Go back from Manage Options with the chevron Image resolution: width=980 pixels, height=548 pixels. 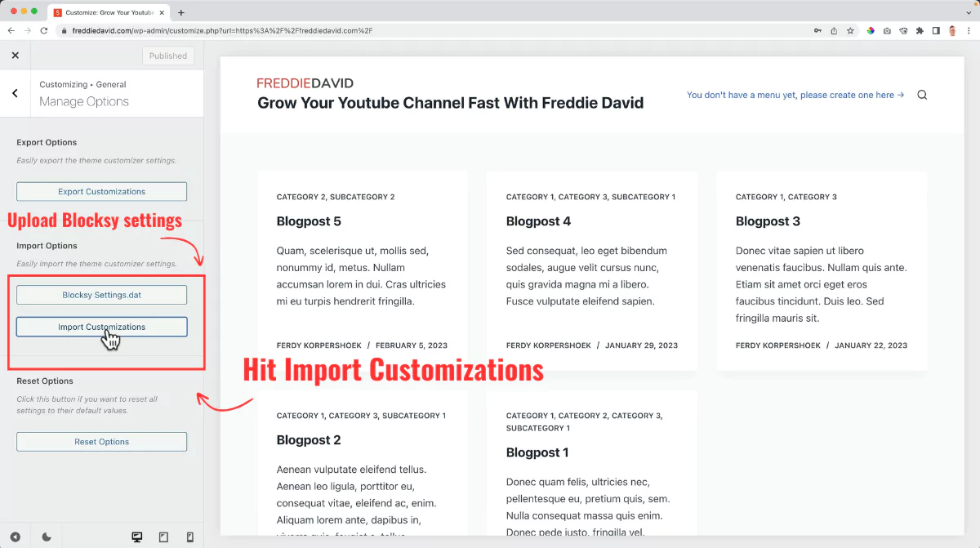[x=15, y=92]
